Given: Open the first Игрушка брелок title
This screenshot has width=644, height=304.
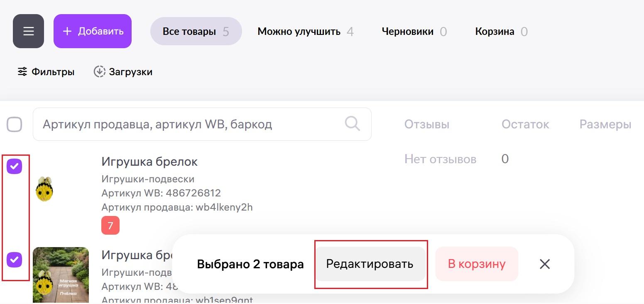Looking at the screenshot, I should (149, 162).
